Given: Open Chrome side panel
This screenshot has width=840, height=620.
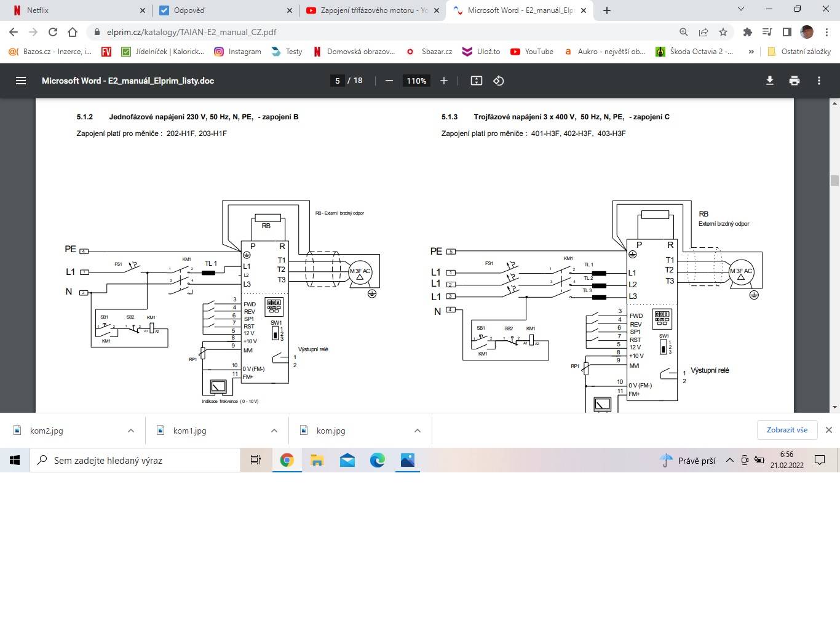Looking at the screenshot, I should 787,32.
